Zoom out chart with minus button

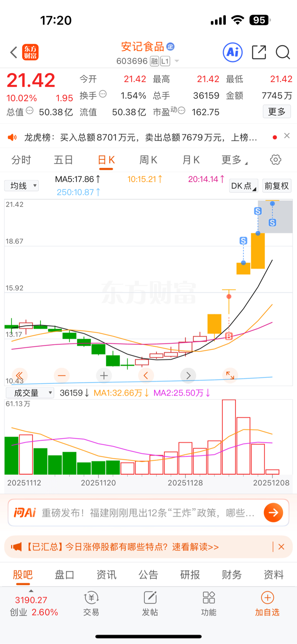click(62, 375)
